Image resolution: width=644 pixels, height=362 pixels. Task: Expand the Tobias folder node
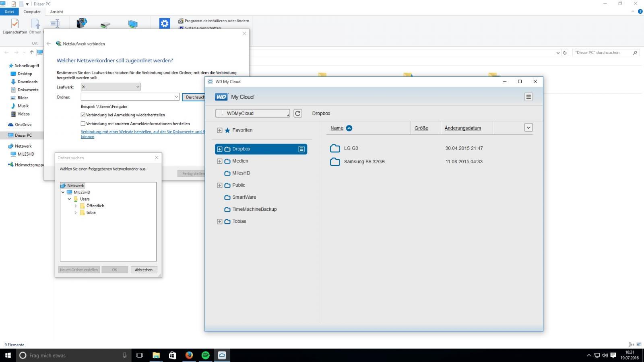pyautogui.click(x=219, y=222)
